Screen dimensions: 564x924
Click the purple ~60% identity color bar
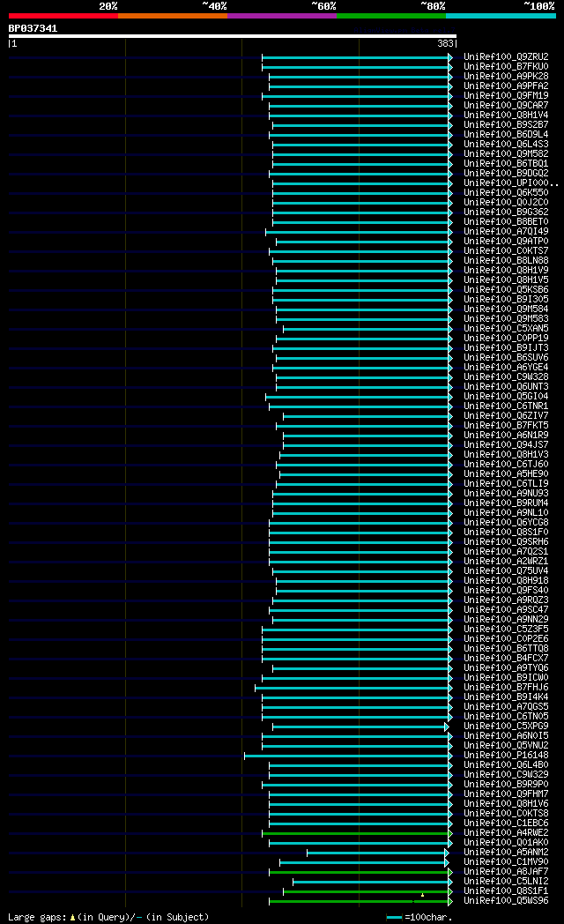(281, 16)
